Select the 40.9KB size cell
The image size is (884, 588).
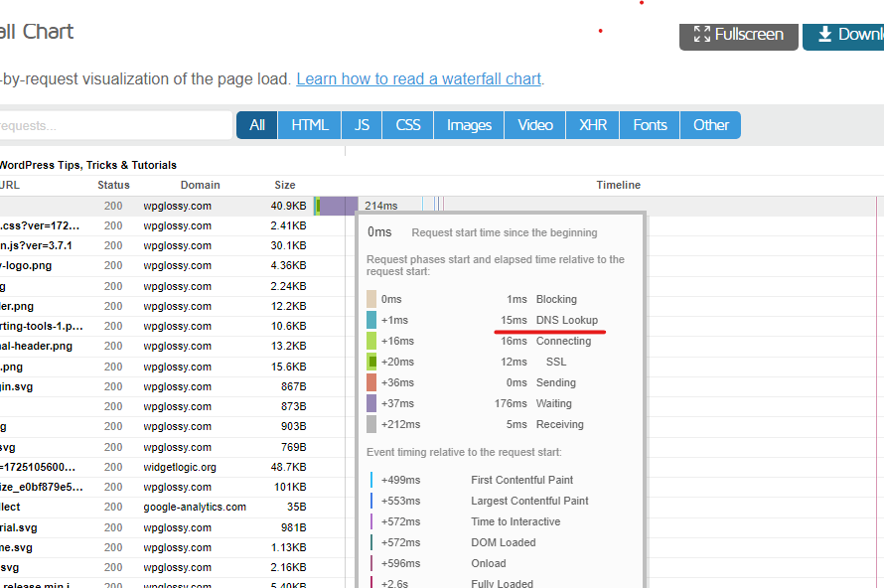pos(288,206)
